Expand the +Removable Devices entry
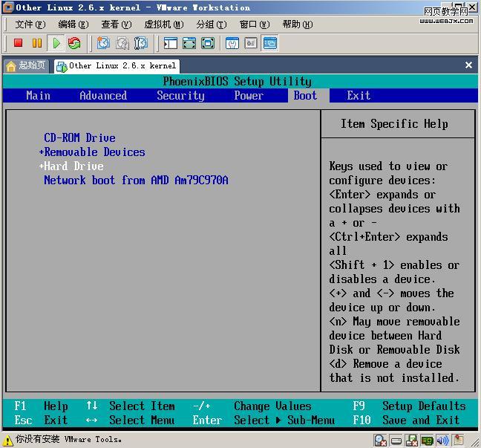The height and width of the screenshot is (448, 481). pyautogui.click(x=92, y=152)
